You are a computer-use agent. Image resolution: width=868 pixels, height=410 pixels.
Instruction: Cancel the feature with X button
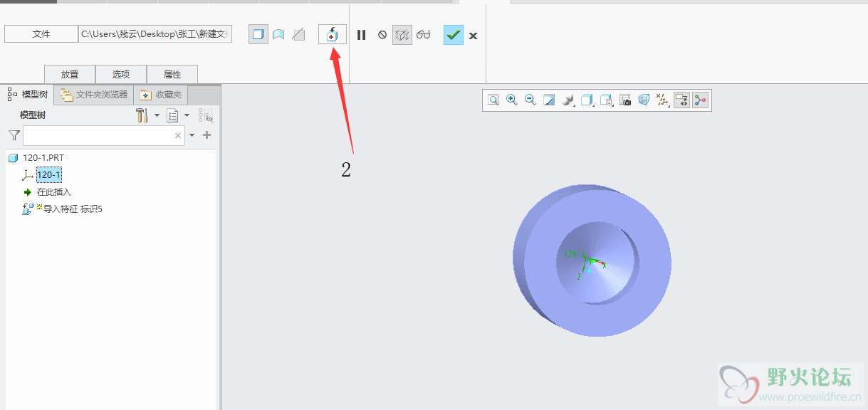[473, 35]
